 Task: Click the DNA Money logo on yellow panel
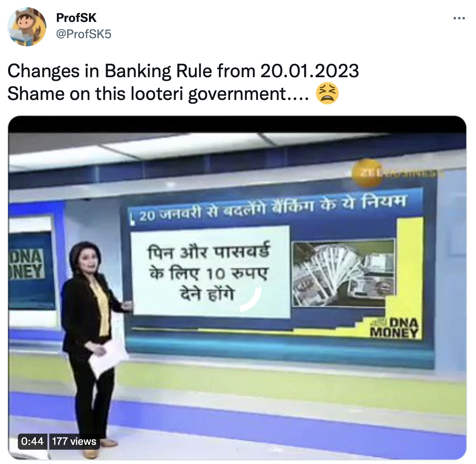(394, 328)
